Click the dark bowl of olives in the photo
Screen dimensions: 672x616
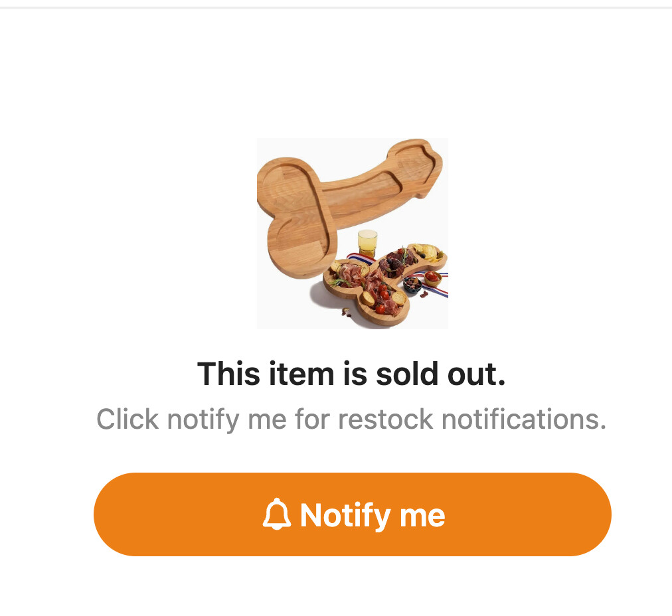(x=412, y=286)
